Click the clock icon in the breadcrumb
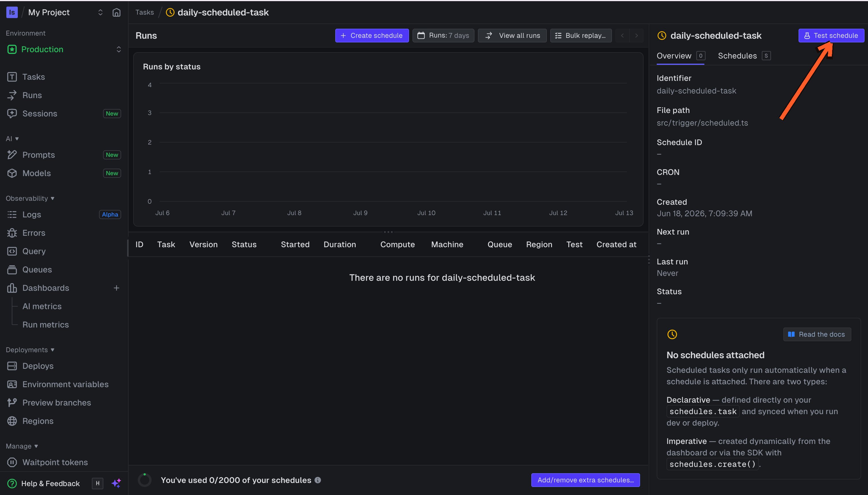Image resolution: width=868 pixels, height=495 pixels. 170,13
